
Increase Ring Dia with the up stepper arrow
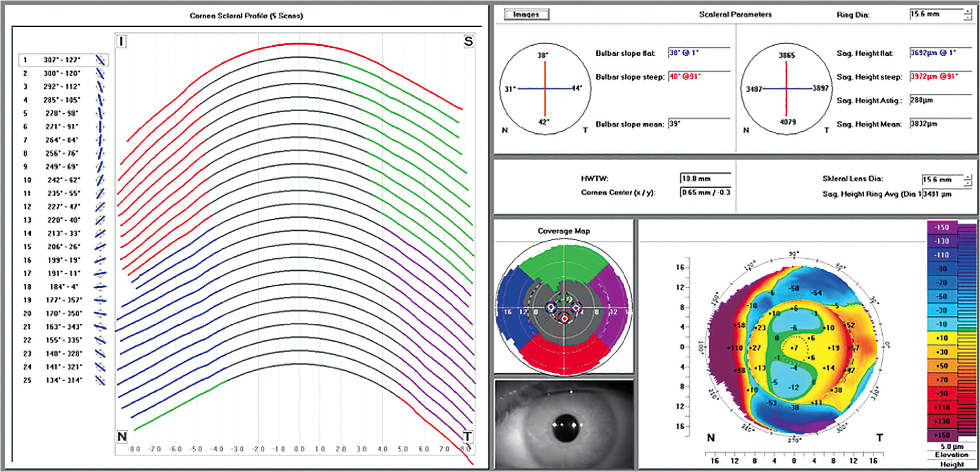tap(968, 11)
